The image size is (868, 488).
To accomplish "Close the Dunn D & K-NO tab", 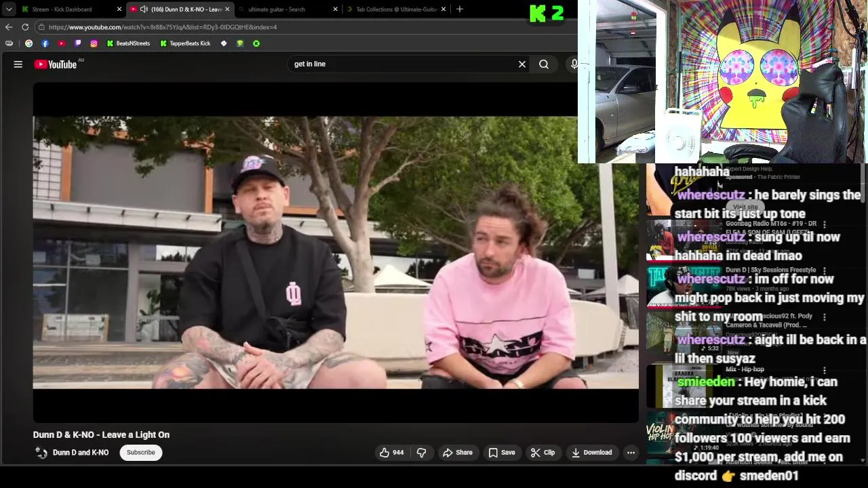I will point(227,9).
